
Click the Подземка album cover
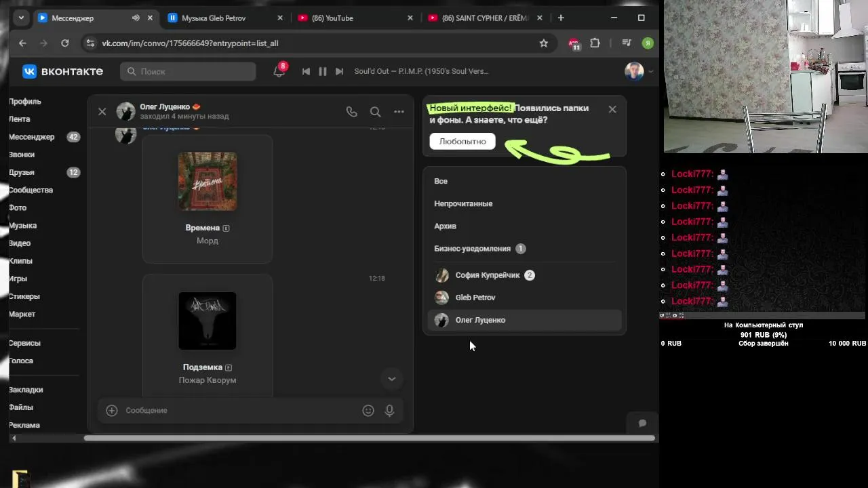[208, 321]
